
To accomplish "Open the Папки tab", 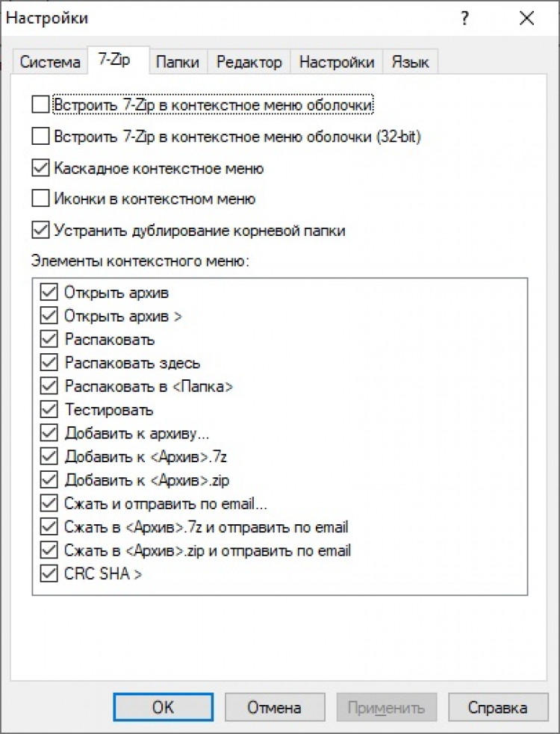I will click(x=177, y=62).
